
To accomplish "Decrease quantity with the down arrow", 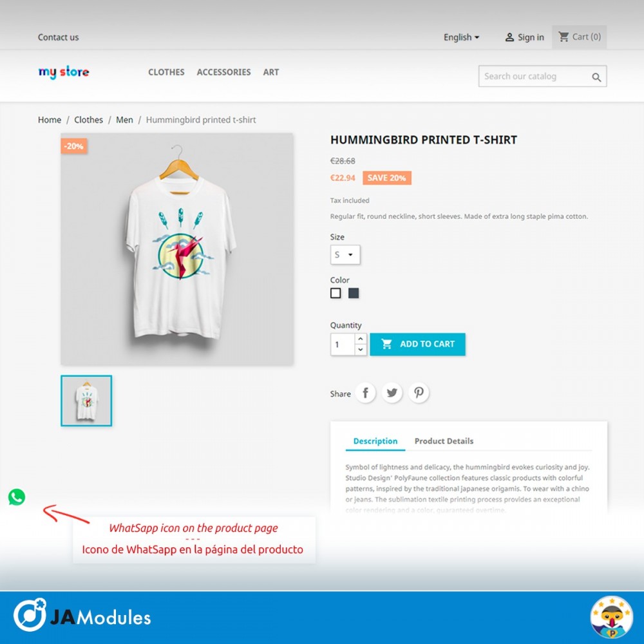I will pyautogui.click(x=360, y=350).
